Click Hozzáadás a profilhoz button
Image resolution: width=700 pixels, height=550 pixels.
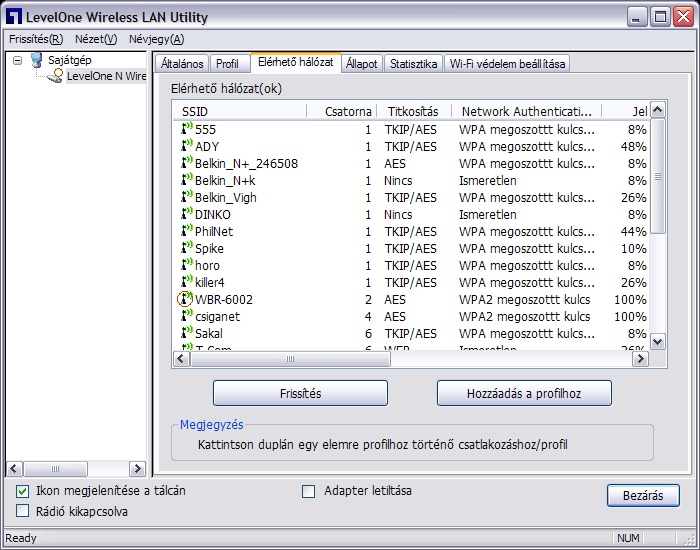click(524, 393)
